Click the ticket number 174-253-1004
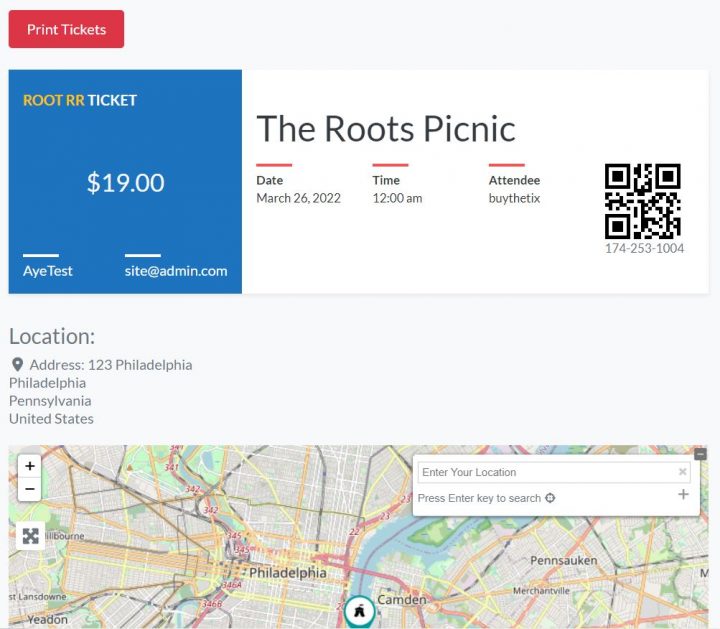The width and height of the screenshot is (720, 629). pyautogui.click(x=644, y=248)
